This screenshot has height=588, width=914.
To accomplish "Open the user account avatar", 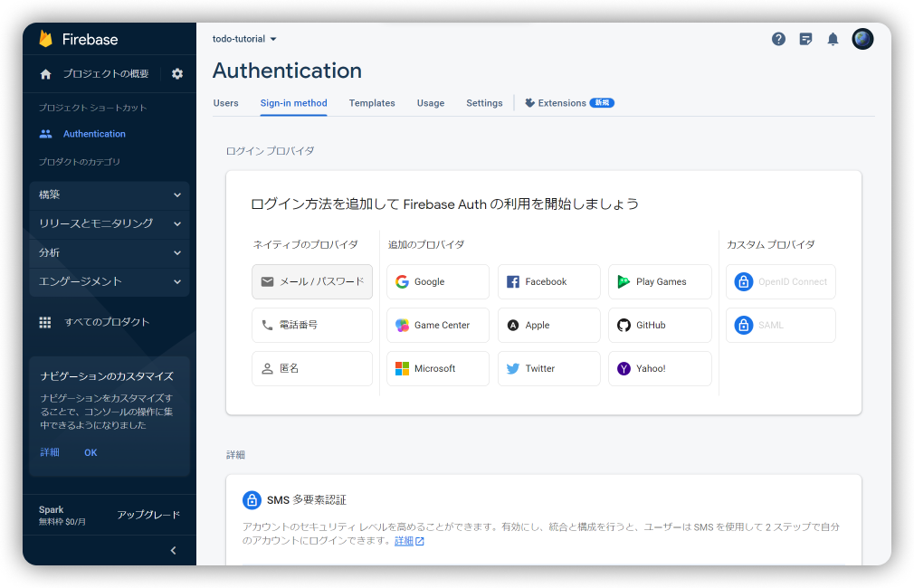I will pyautogui.click(x=862, y=39).
